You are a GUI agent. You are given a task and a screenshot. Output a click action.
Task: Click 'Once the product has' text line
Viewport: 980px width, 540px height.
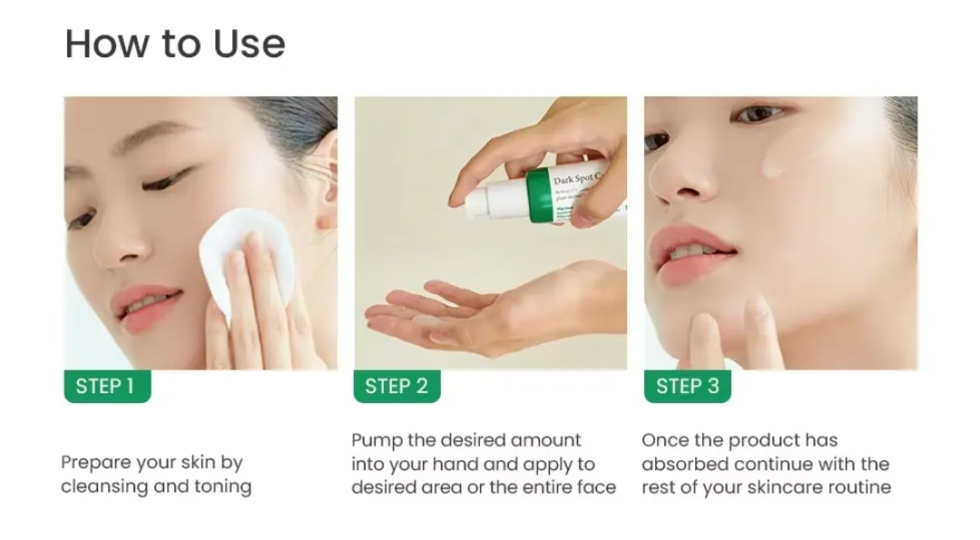point(740,440)
